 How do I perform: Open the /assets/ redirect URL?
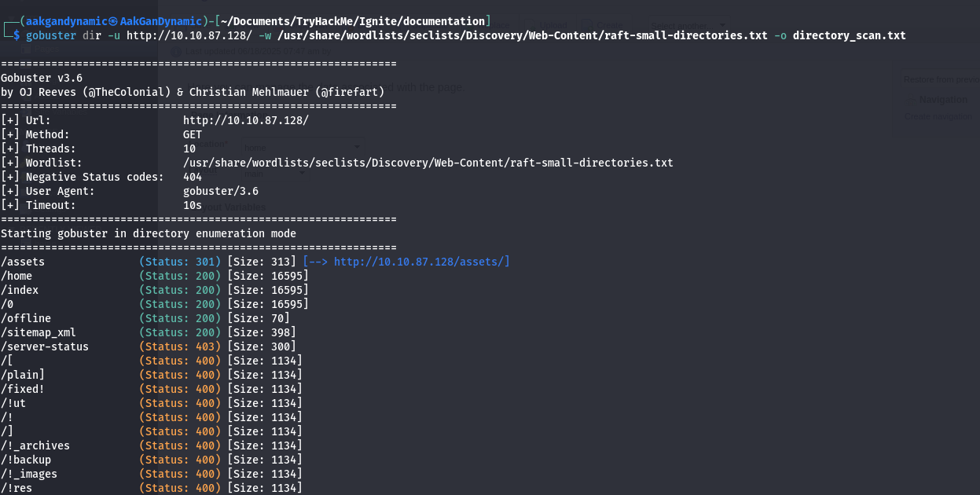pos(421,262)
